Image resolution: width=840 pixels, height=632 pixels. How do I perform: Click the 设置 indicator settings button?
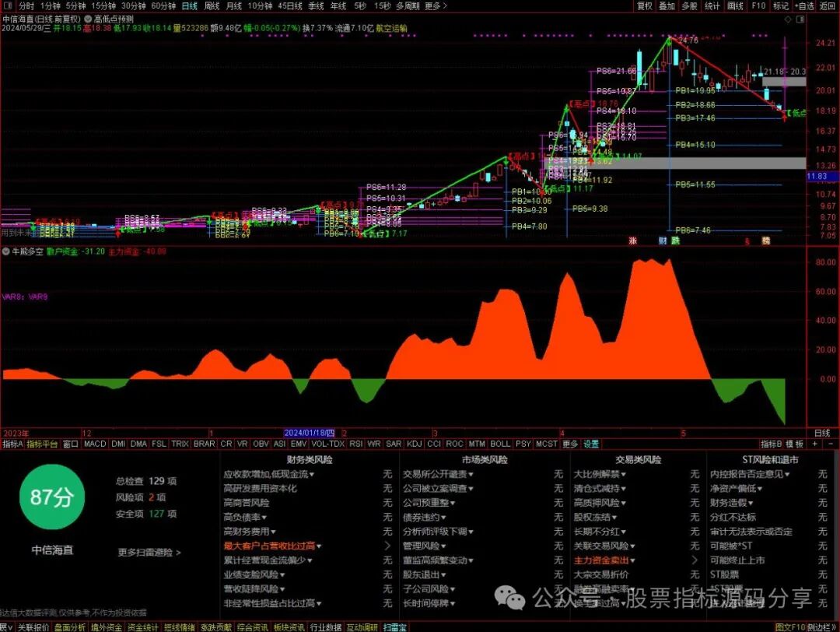click(x=591, y=444)
